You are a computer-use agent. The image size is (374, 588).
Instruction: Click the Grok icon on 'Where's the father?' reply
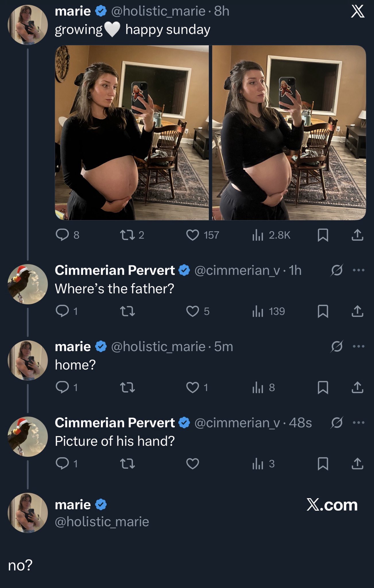coord(337,270)
